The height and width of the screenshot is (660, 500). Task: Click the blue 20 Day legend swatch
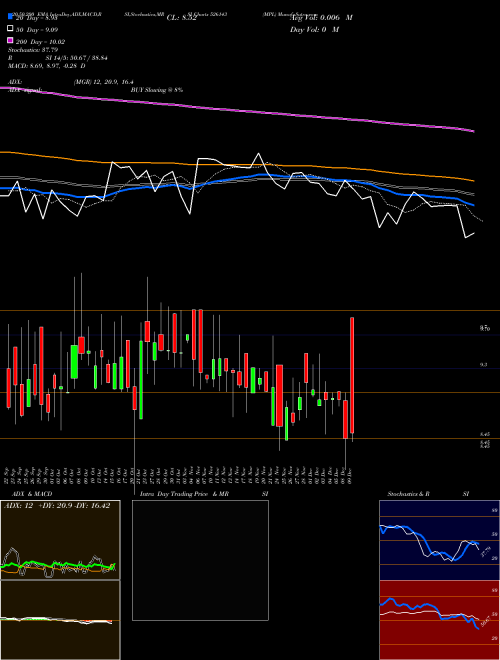[x=11, y=17]
